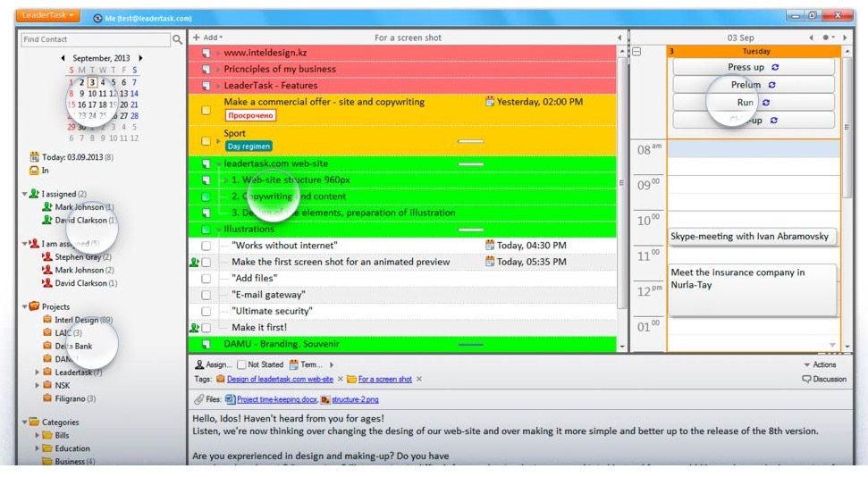Select the Delta Bank project
The height and width of the screenshot is (477, 868).
[x=68, y=347]
